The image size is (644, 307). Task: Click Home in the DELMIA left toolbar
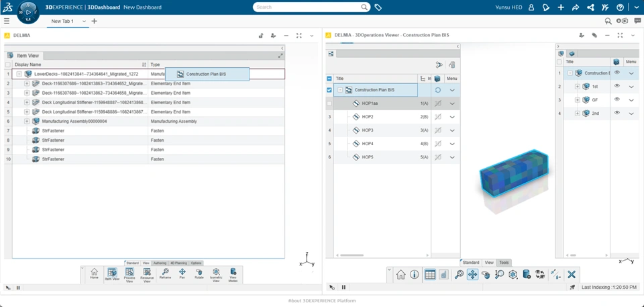[95, 274]
